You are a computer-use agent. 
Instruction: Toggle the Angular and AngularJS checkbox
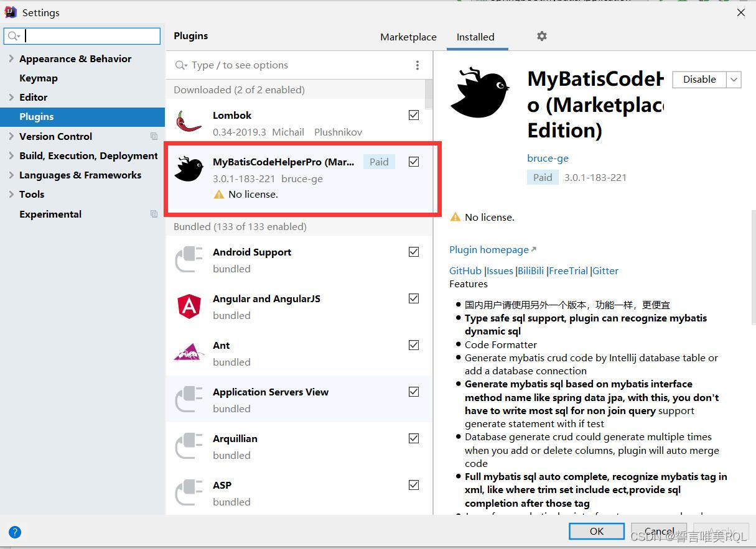click(x=414, y=298)
